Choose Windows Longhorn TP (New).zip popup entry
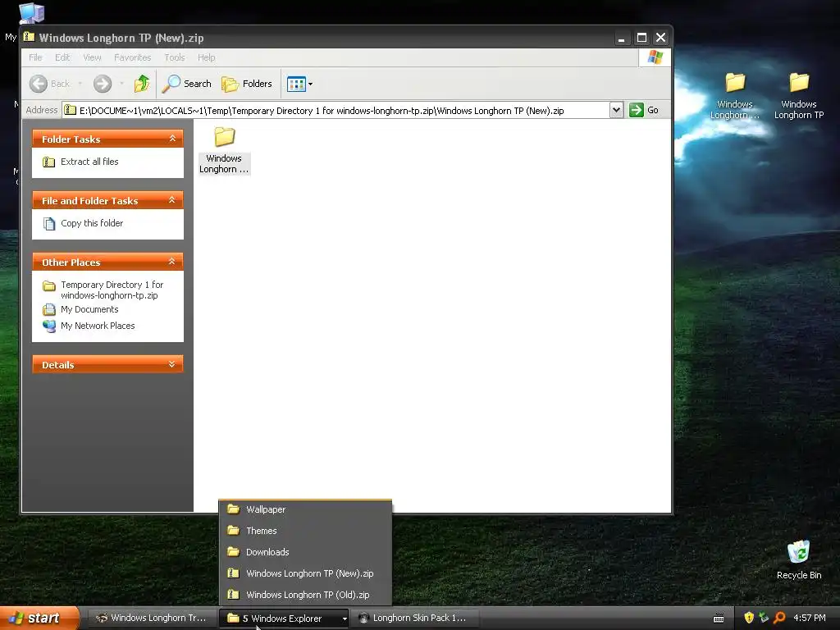The width and height of the screenshot is (840, 630). pyautogui.click(x=305, y=573)
